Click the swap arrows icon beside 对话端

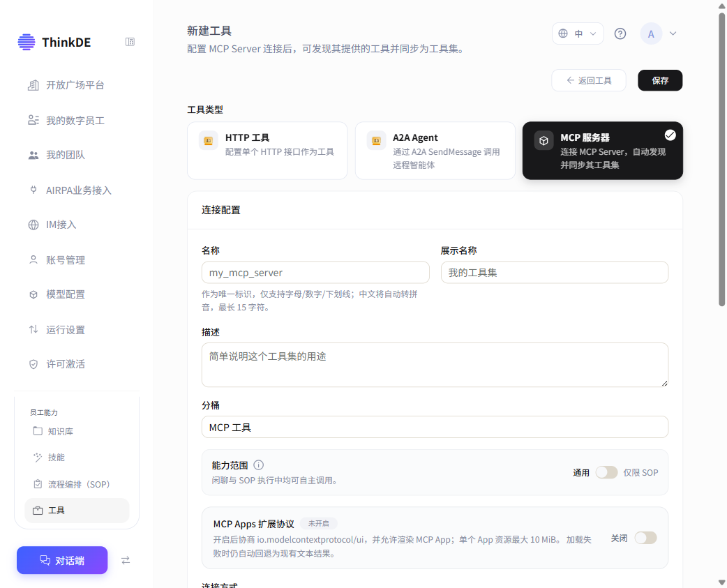pos(126,560)
